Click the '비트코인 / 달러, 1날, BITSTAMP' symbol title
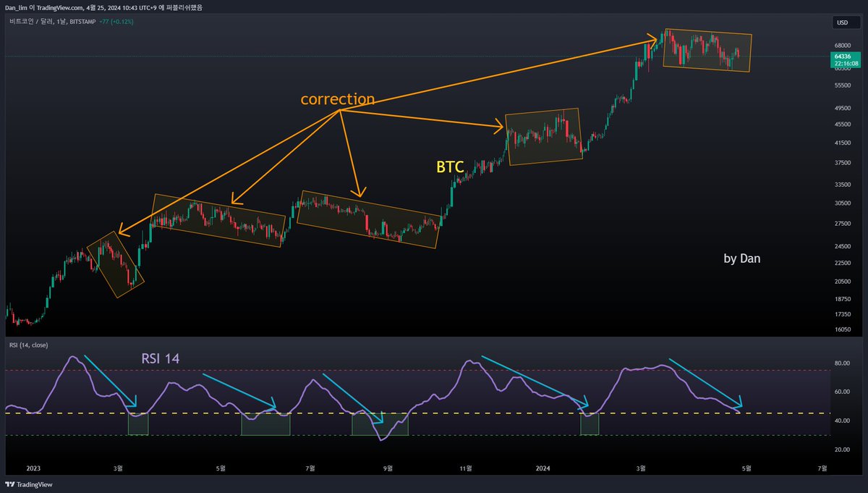This screenshot has height=493, width=868. 51,22
